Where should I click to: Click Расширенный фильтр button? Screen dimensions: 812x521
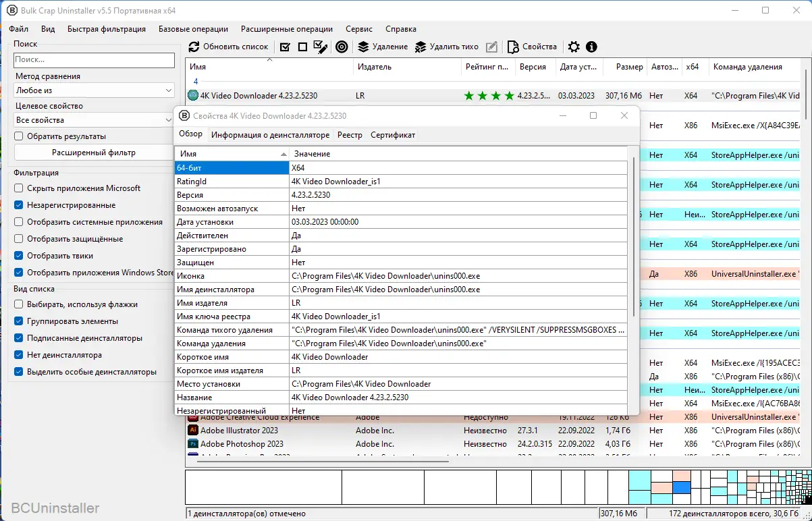(94, 153)
